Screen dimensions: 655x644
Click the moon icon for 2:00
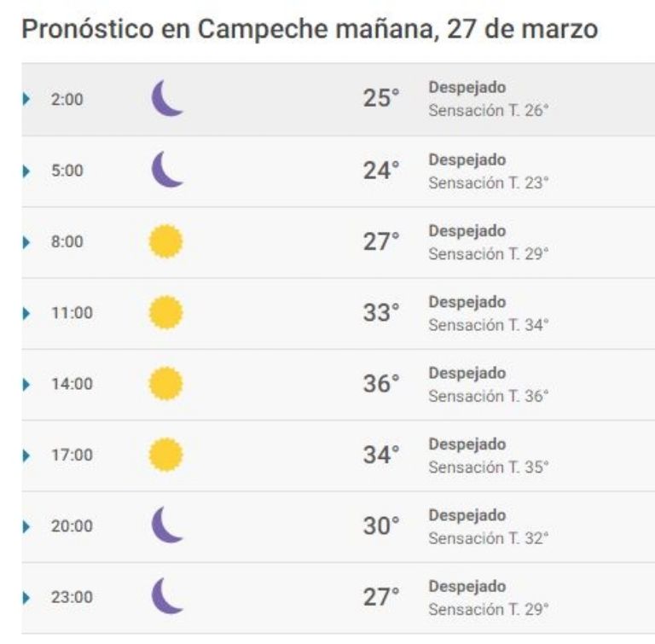tap(167, 98)
